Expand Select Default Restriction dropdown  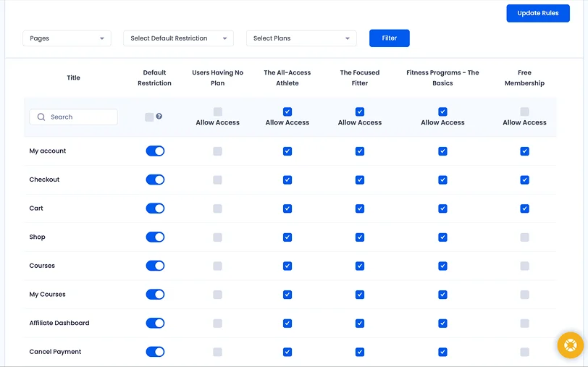178,38
